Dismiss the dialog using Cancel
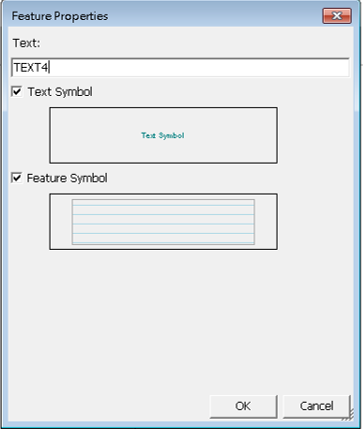The width and height of the screenshot is (363, 429). coord(316,406)
